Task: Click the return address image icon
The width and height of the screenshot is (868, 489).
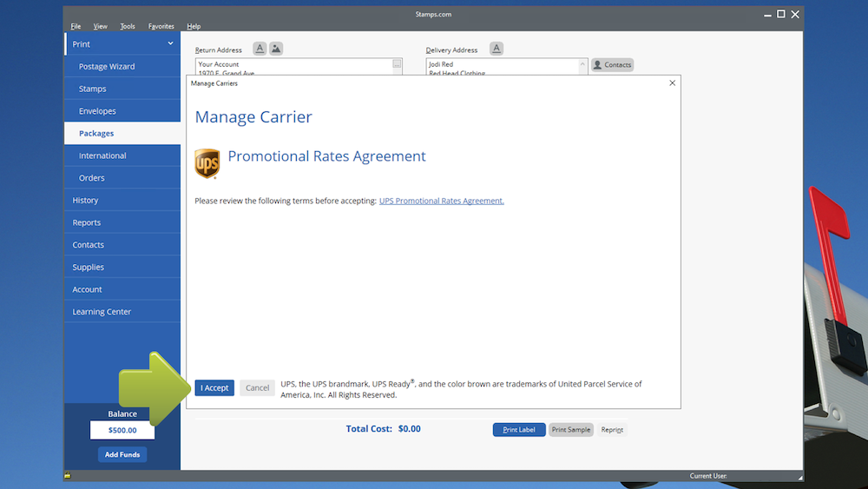Action: [x=276, y=49]
